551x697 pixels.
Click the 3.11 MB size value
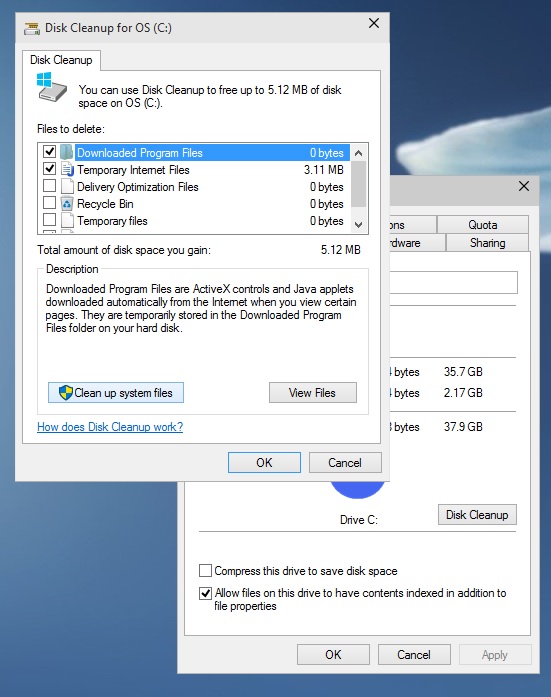pos(323,170)
